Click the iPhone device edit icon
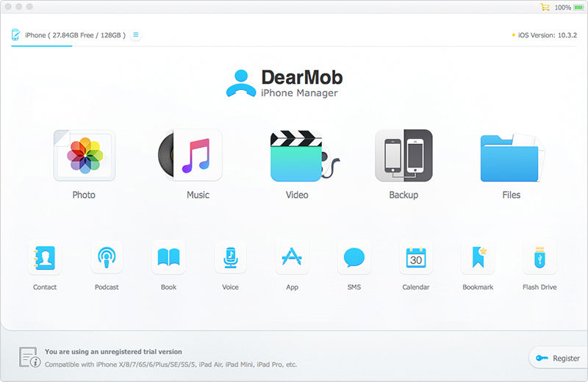The width and height of the screenshot is (588, 382). point(15,35)
